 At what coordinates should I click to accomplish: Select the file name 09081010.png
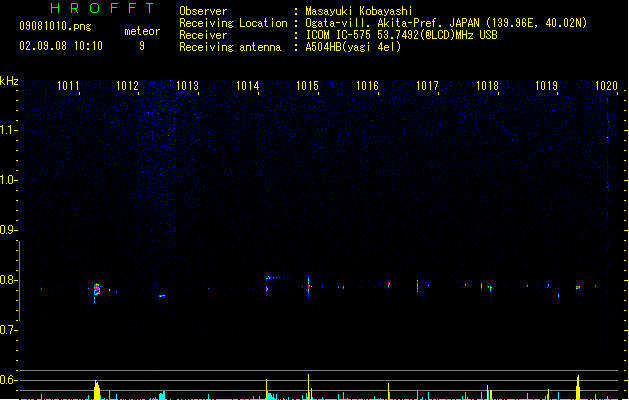click(x=55, y=26)
